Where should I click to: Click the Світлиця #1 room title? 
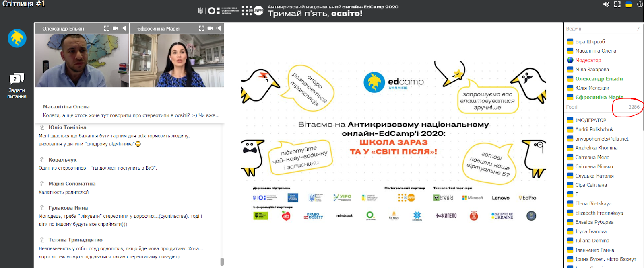click(x=24, y=4)
